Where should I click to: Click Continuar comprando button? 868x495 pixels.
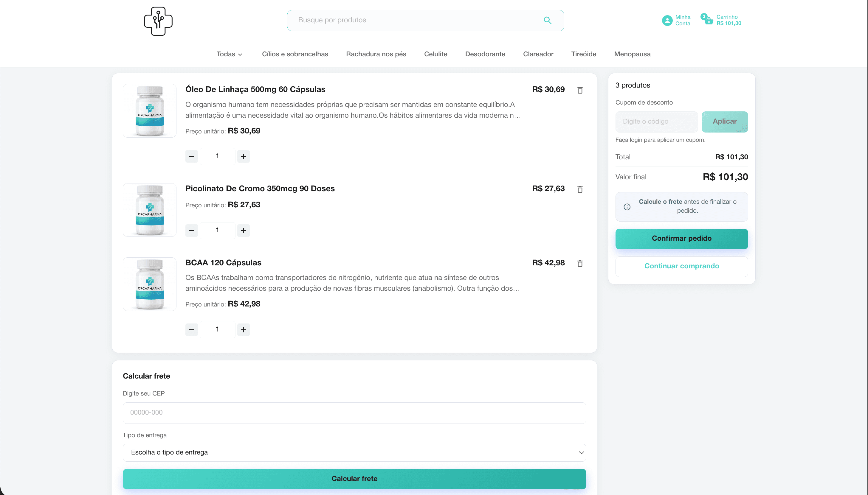(681, 266)
